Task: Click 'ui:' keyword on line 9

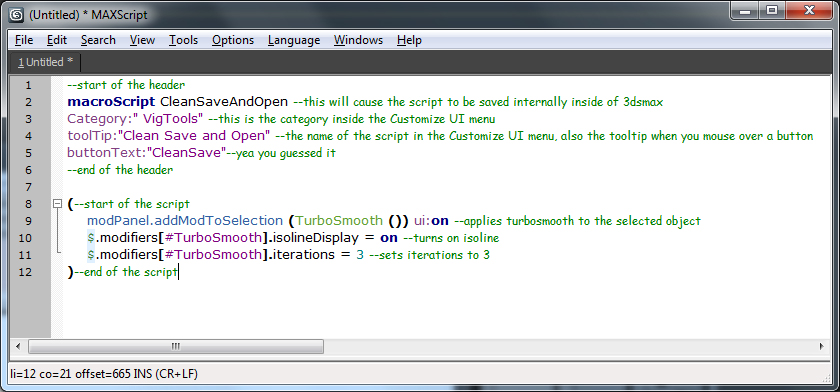Action: 423,221
